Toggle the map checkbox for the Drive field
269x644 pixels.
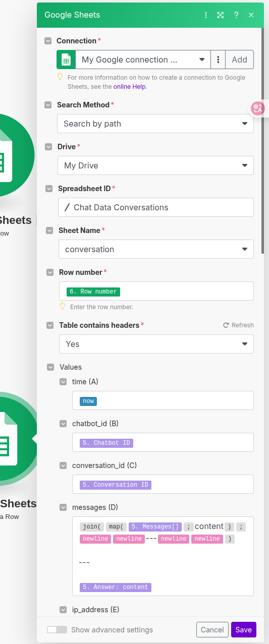[48, 147]
